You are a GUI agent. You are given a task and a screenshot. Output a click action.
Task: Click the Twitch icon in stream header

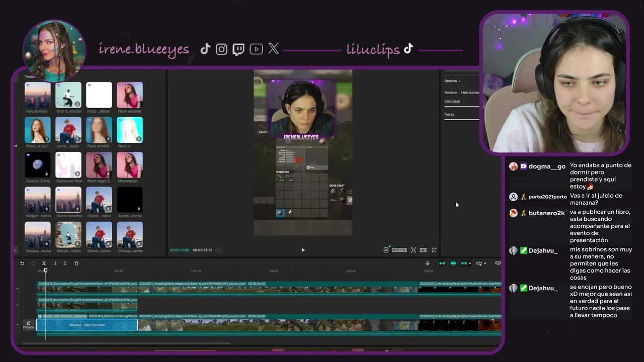point(238,49)
